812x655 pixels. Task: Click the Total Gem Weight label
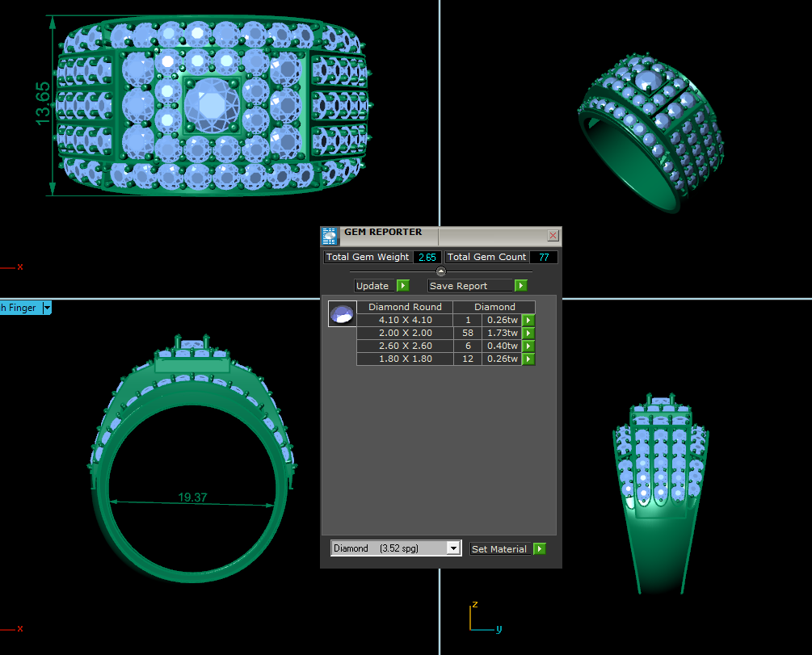[x=368, y=258]
